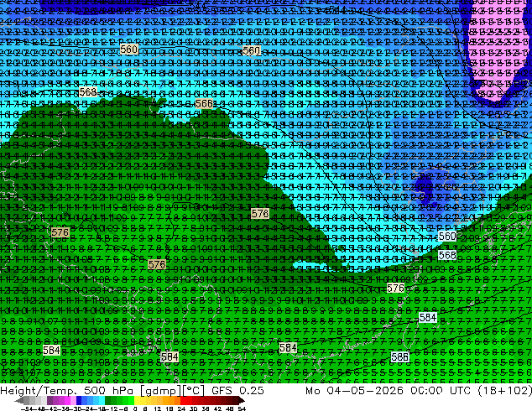
Task: Pick the bright magenta swatch in the legend
Action: (x=67, y=401)
